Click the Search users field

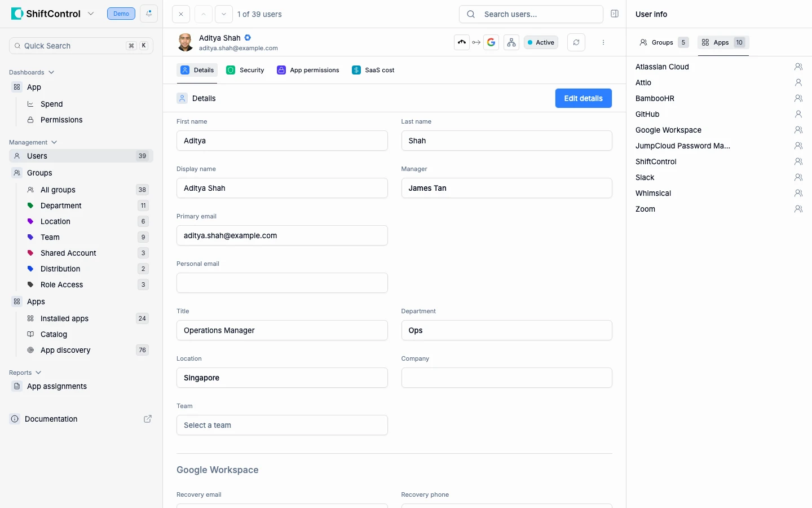click(x=531, y=14)
